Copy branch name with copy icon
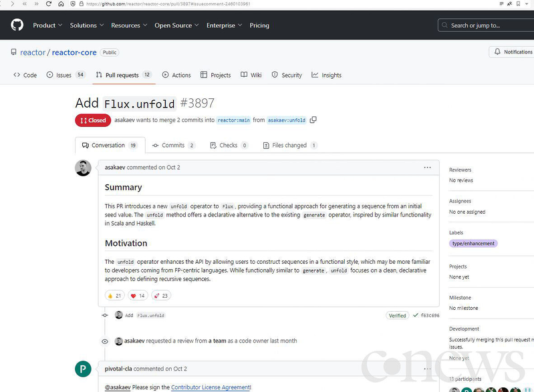 coord(313,120)
